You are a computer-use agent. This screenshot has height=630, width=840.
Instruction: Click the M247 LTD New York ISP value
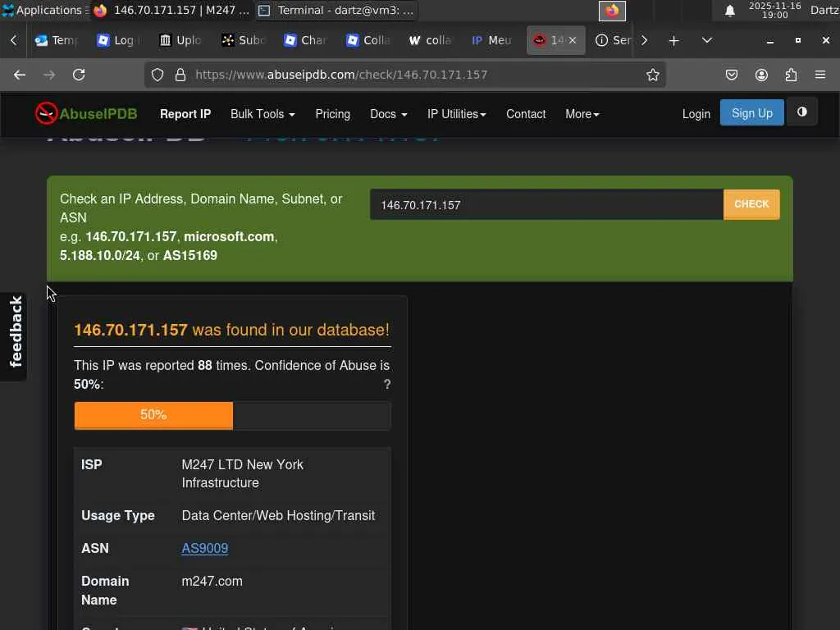point(242,473)
